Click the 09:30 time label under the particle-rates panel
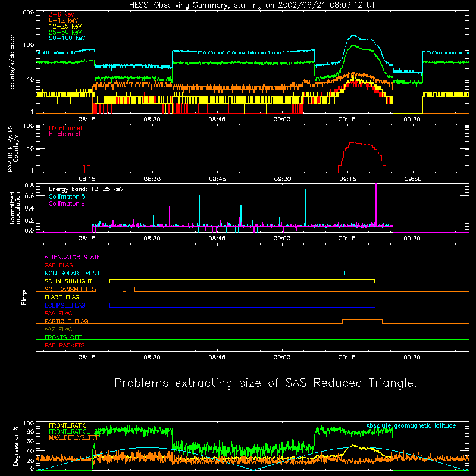Image resolution: width=476 pixels, height=476 pixels. (x=413, y=179)
